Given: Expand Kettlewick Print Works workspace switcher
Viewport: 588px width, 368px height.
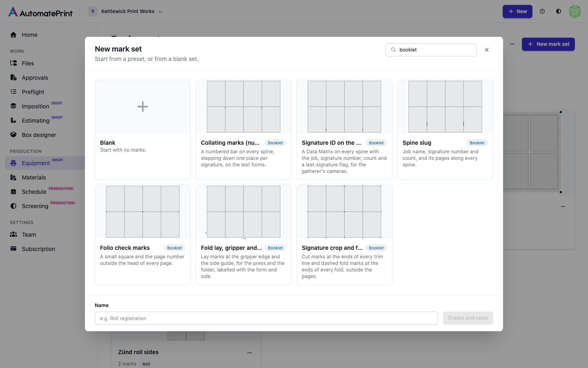Looking at the screenshot, I should [x=126, y=11].
